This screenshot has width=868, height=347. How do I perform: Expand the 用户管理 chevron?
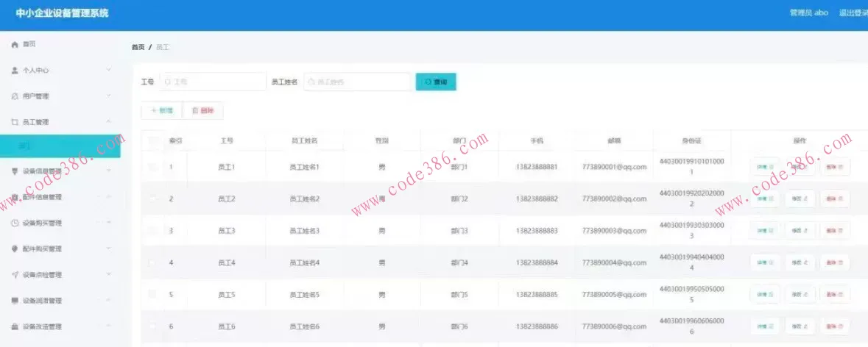coord(109,96)
